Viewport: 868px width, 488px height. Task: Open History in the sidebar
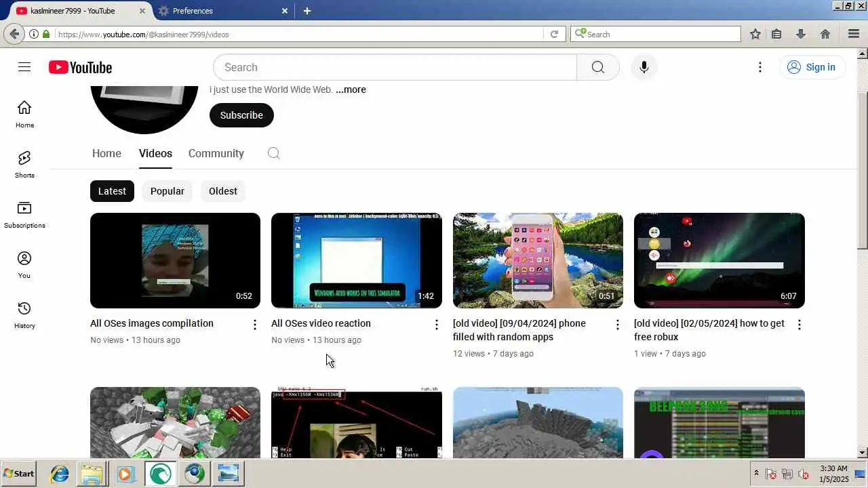coord(24,315)
